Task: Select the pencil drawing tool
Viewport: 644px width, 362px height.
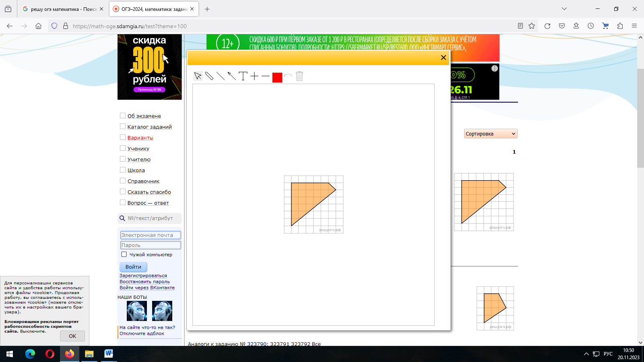Action: tap(209, 76)
